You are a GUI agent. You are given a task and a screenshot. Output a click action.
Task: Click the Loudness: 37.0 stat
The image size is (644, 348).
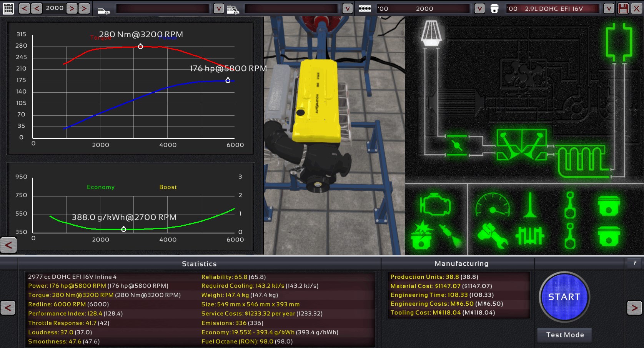(60, 332)
